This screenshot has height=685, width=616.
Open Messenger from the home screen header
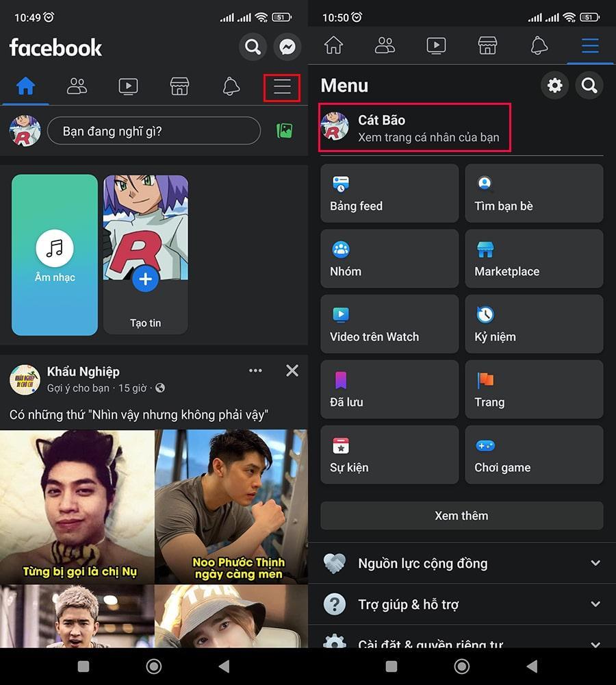pos(287,47)
